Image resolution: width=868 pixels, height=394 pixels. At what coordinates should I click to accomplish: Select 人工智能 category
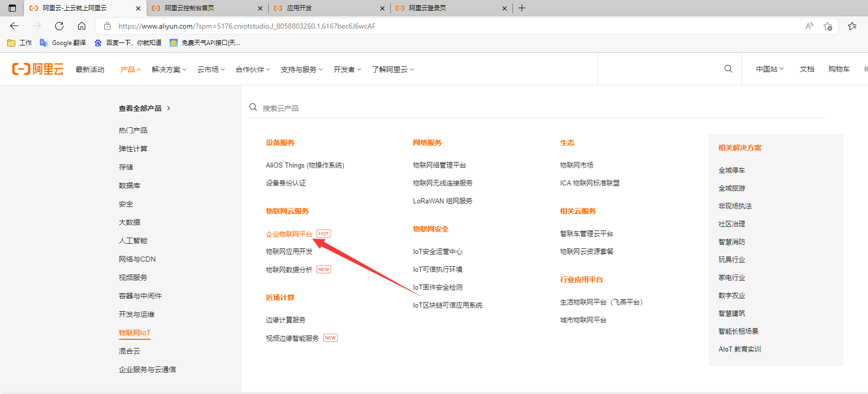tap(133, 241)
